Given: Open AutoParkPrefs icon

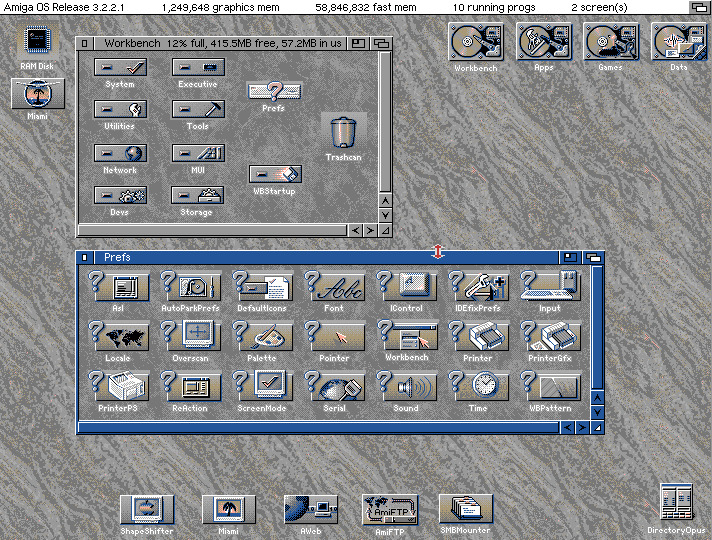Looking at the screenshot, I should (191, 286).
